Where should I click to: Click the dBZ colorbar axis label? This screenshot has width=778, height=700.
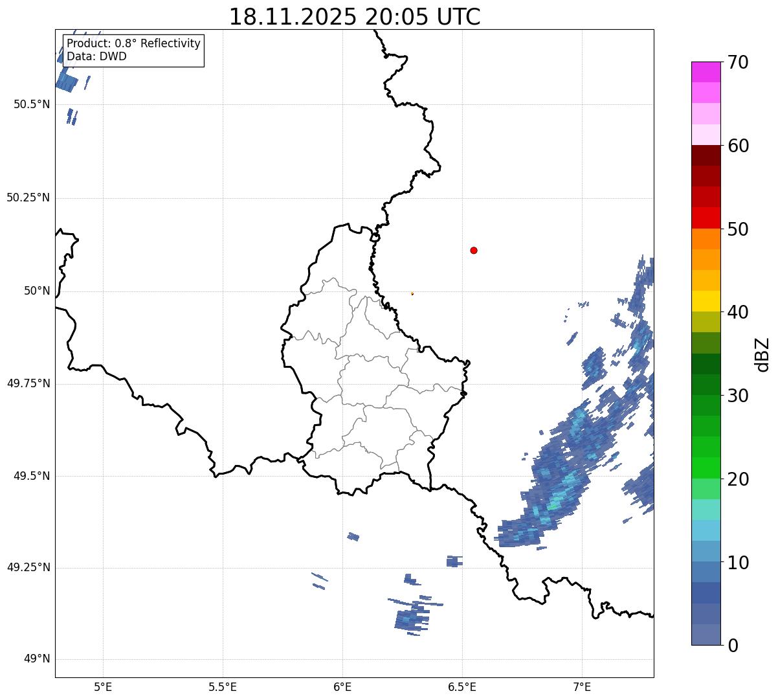[x=762, y=354]
